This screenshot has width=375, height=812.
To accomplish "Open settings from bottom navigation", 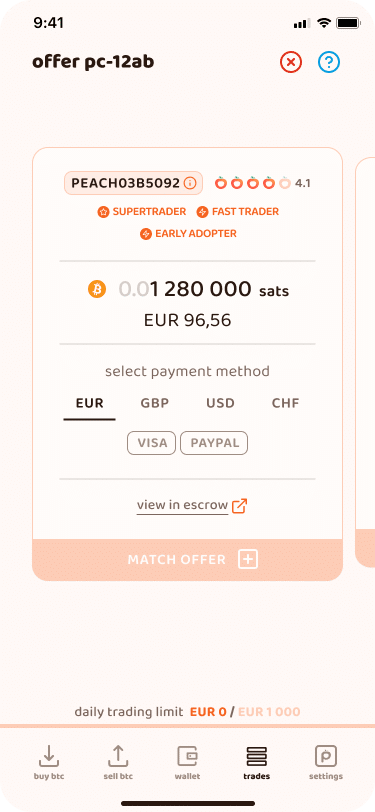I will pos(326,762).
